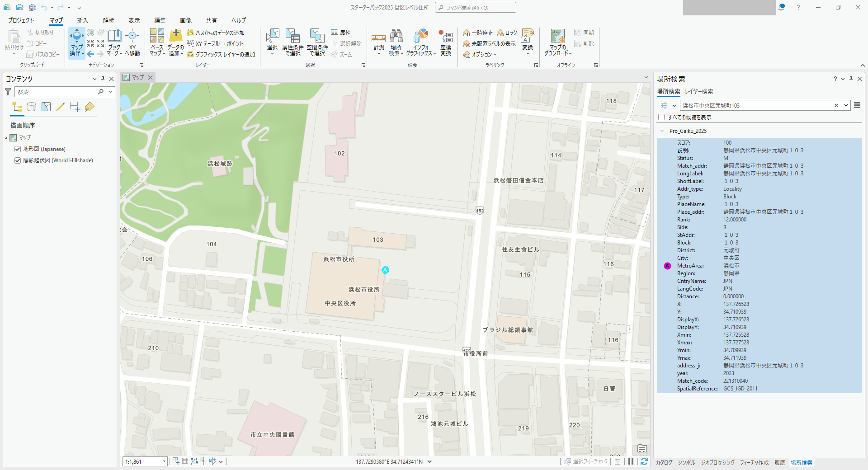Select the List By Data Source icon
Screen dimensions: 868x470
[31, 107]
